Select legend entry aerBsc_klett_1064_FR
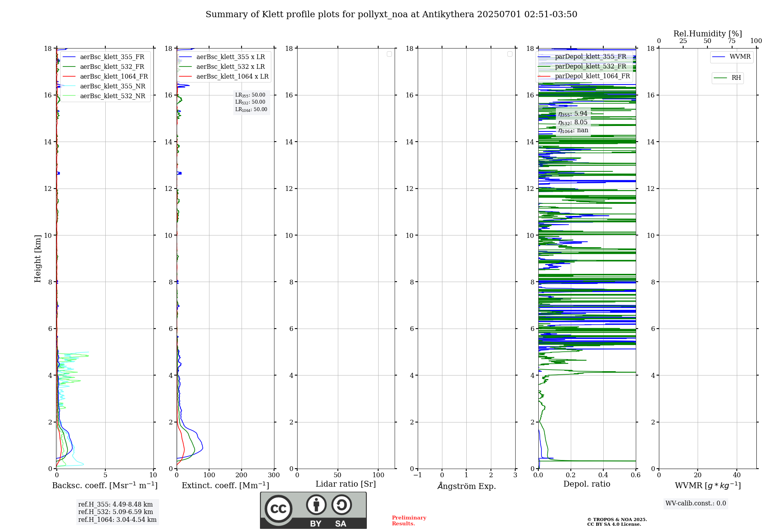This screenshot has width=783, height=532. click(x=105, y=77)
